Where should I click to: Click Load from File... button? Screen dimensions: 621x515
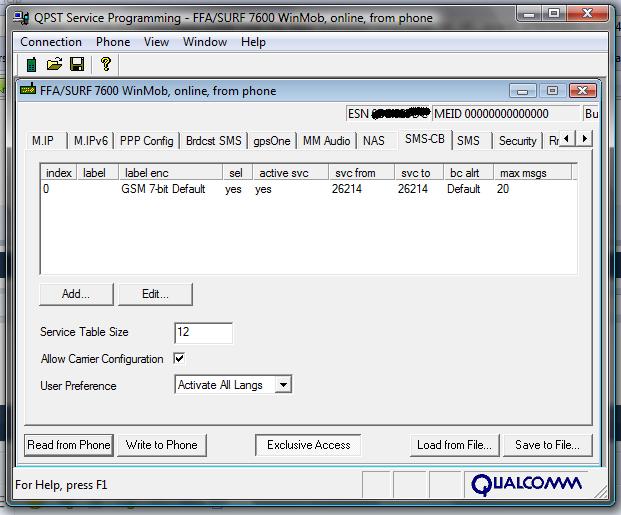click(x=454, y=445)
